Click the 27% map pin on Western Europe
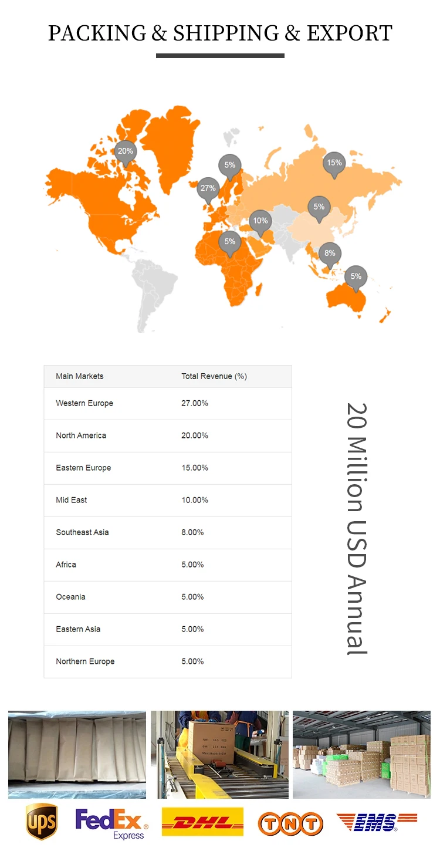The image size is (440, 868). (x=208, y=189)
